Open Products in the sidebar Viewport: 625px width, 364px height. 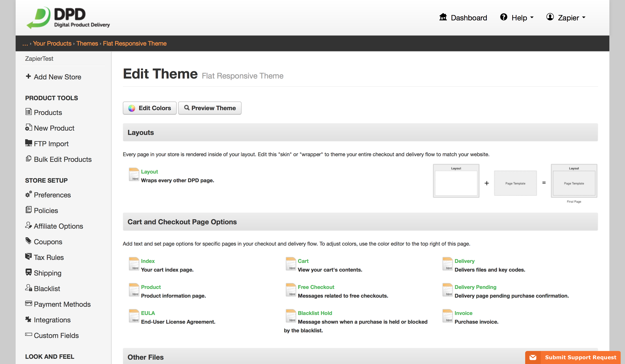point(48,112)
